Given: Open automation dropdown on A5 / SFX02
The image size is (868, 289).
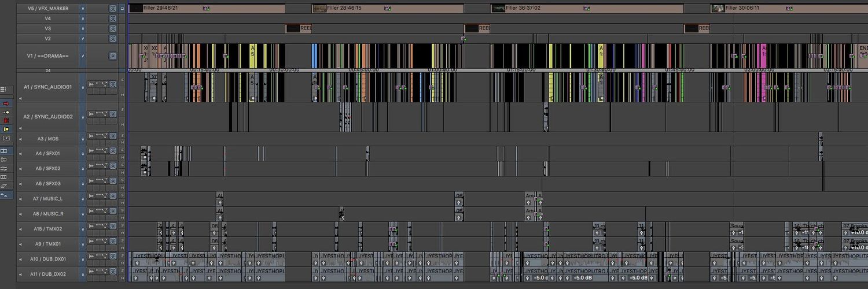Looking at the screenshot, I should click(x=102, y=166).
